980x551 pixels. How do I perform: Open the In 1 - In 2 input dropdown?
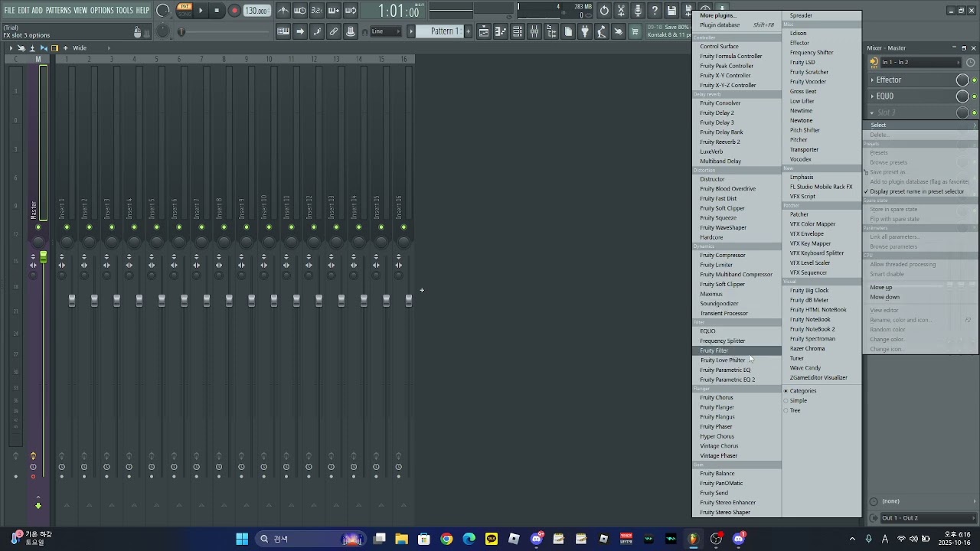click(x=920, y=63)
